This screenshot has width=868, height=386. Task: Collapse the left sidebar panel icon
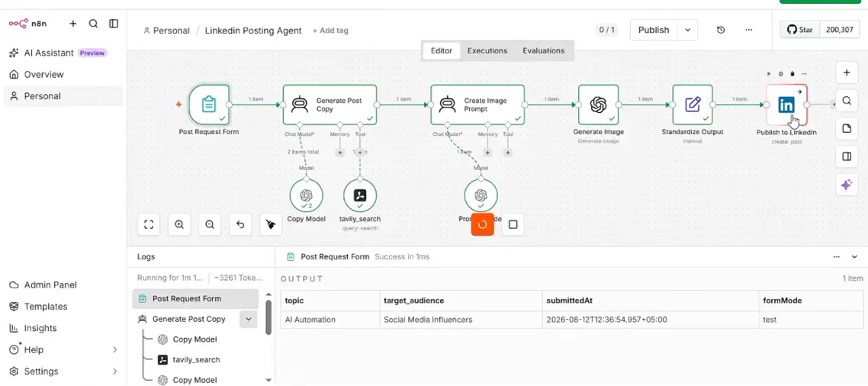point(114,23)
